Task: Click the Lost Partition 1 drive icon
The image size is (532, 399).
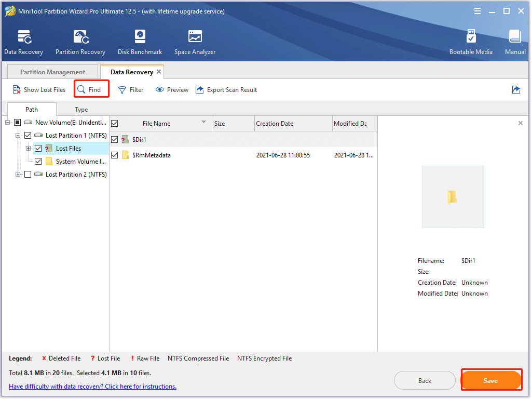Action: tap(38, 135)
